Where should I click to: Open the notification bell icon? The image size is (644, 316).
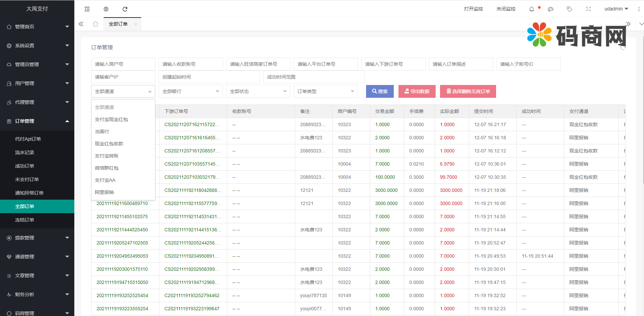point(532,9)
